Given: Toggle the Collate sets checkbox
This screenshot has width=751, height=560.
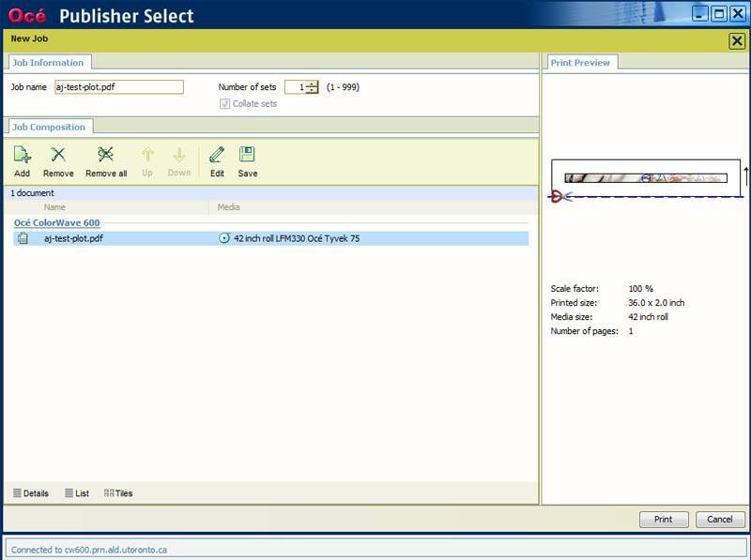Looking at the screenshot, I should (x=224, y=104).
